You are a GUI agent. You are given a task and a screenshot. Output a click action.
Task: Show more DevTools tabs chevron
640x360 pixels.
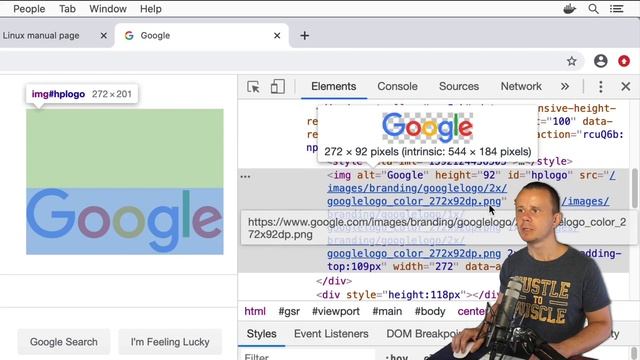[564, 87]
